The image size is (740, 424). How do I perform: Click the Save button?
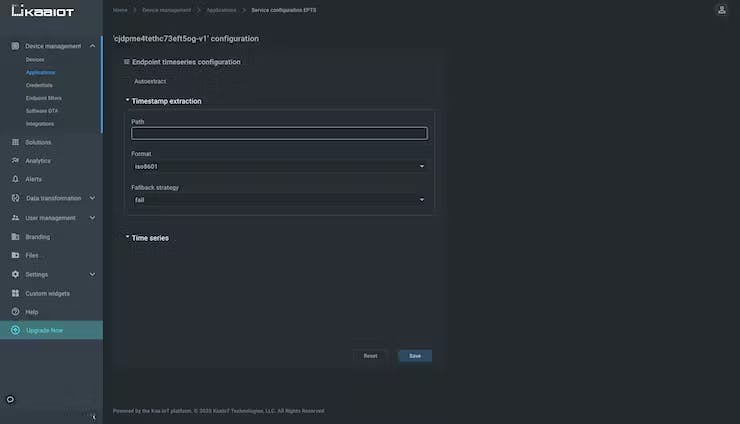pos(415,356)
